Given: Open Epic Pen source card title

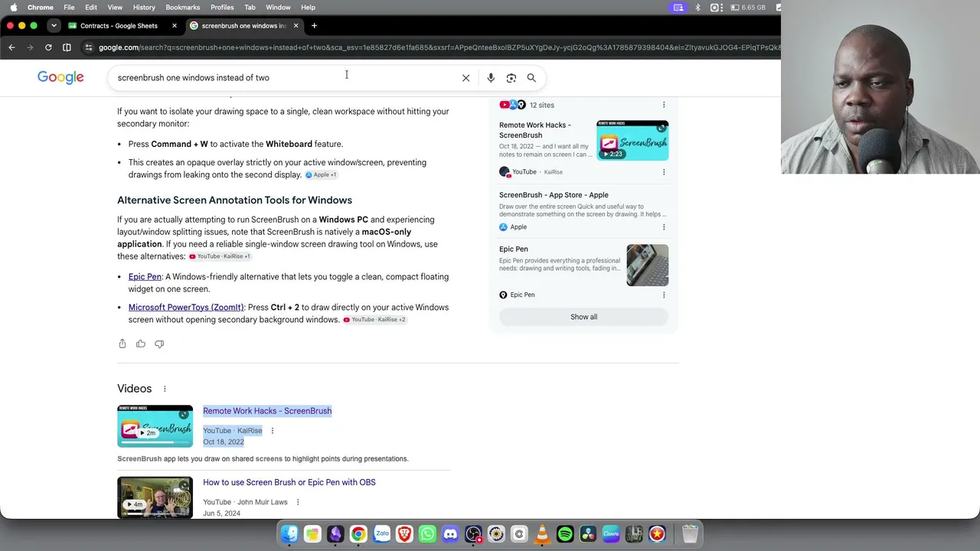Looking at the screenshot, I should [x=514, y=249].
